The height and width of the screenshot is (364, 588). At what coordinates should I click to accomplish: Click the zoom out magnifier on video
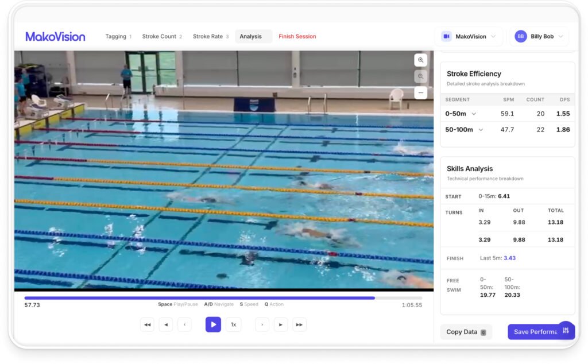(x=421, y=76)
